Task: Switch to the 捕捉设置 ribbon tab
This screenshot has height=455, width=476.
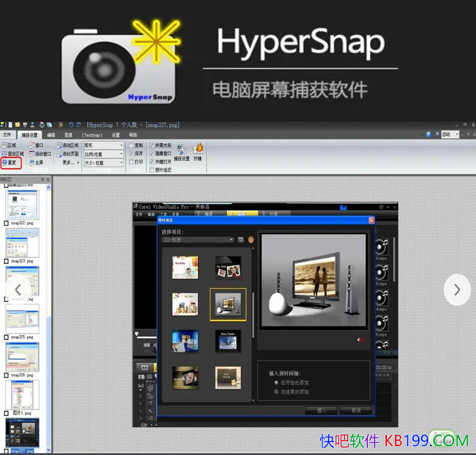Action: [29, 135]
